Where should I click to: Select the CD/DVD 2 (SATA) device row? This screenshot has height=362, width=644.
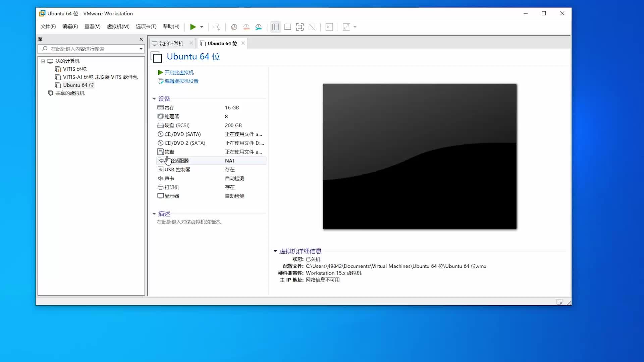click(211, 143)
